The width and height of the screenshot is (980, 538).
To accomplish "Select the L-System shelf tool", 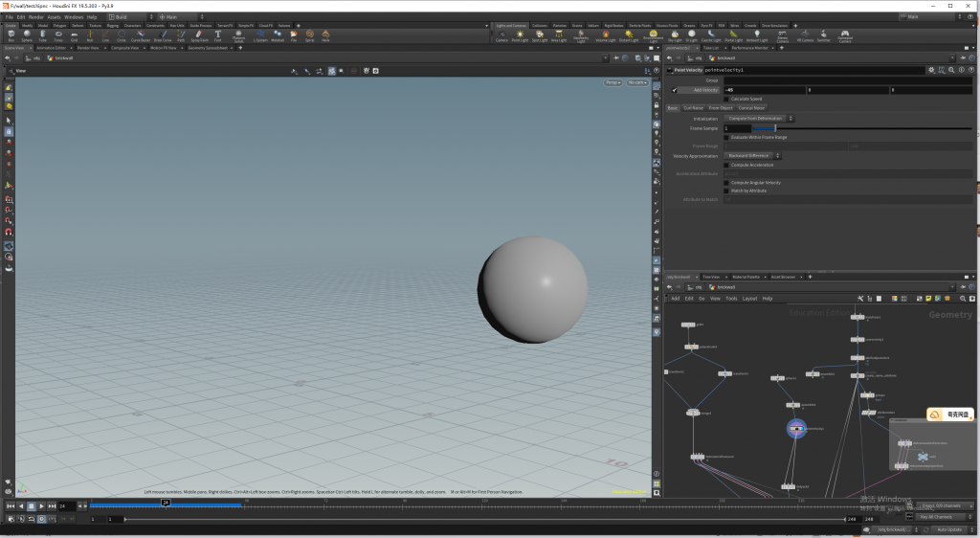I will point(260,35).
